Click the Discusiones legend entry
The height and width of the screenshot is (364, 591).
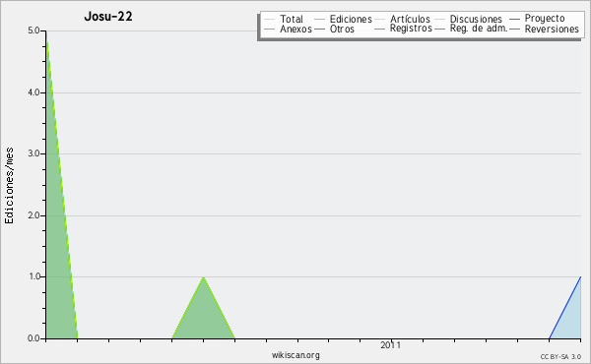pyautogui.click(x=469, y=19)
